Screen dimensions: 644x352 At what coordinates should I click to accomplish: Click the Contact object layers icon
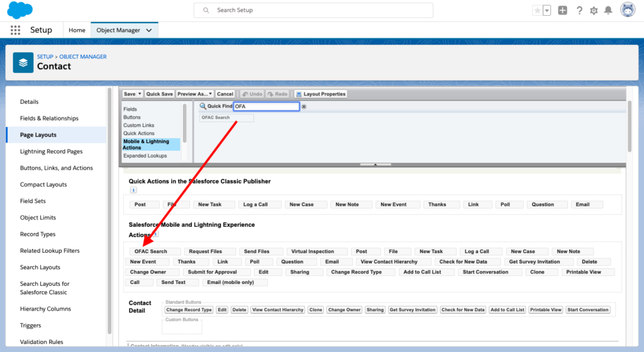point(23,62)
